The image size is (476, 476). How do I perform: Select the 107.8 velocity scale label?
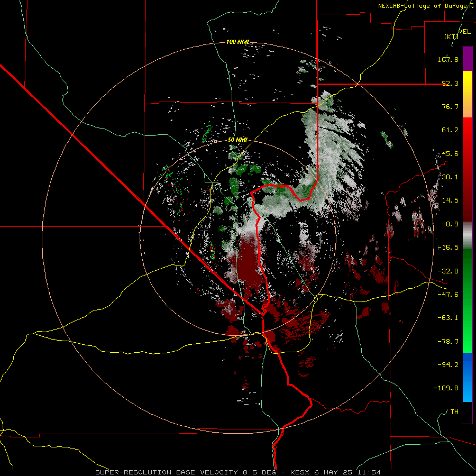click(x=448, y=59)
